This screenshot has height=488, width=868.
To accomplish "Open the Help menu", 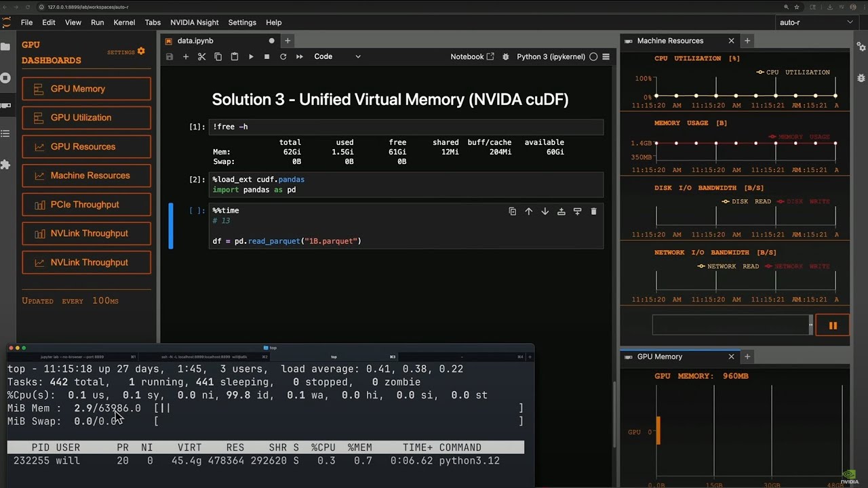I will [x=273, y=22].
